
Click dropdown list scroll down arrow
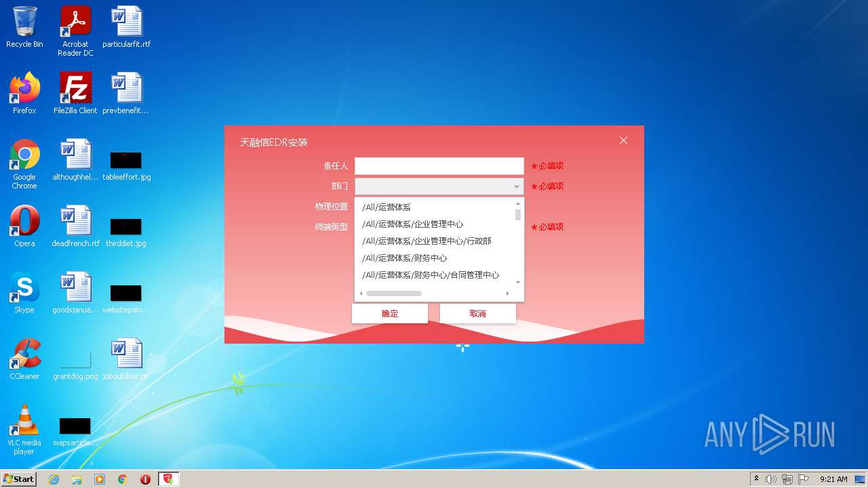(518, 282)
